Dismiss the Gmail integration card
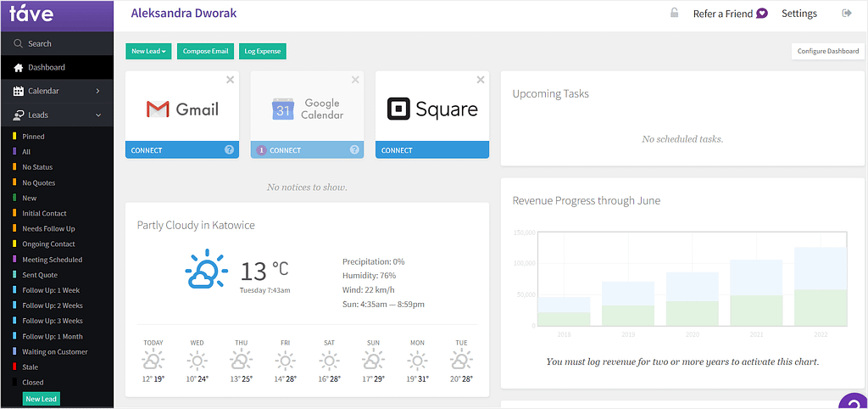 pyautogui.click(x=231, y=80)
